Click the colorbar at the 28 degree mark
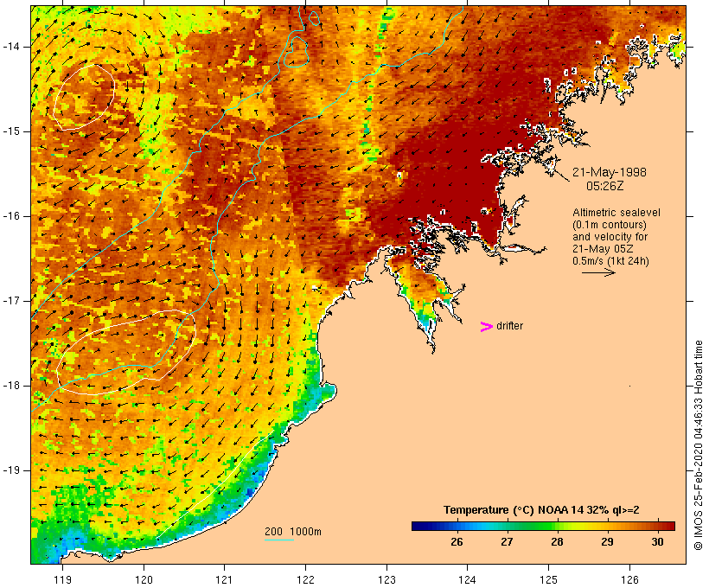The image size is (709, 588). 557,526
